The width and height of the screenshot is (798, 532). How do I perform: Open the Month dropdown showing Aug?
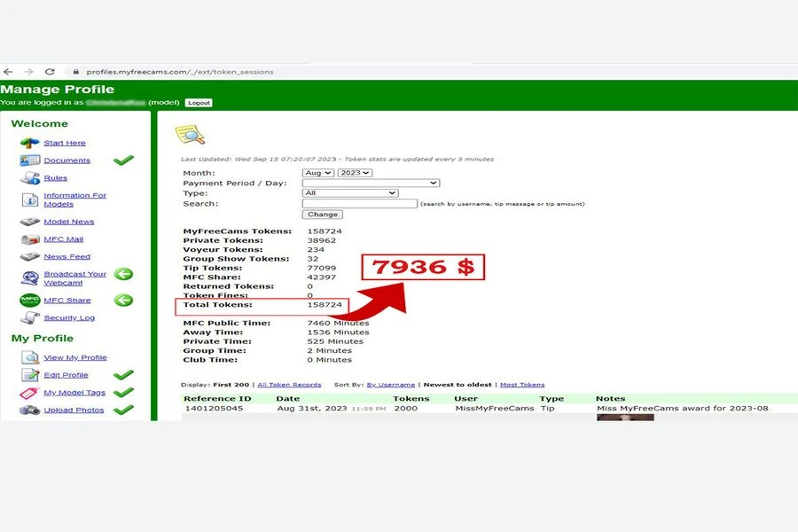[x=318, y=173]
